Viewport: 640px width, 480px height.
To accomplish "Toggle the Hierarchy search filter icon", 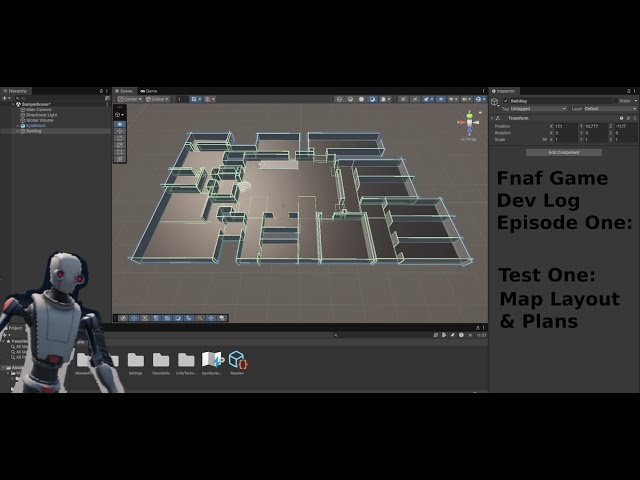I will tap(107, 98).
